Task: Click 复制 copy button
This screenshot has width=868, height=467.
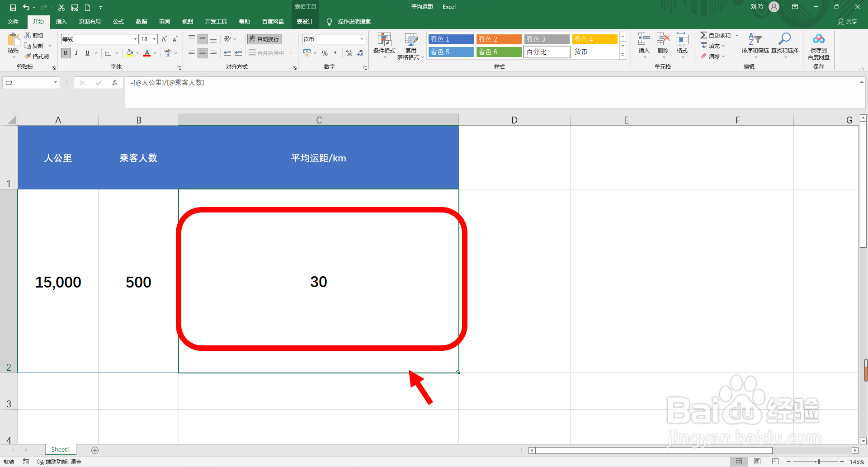Action: 34,46
